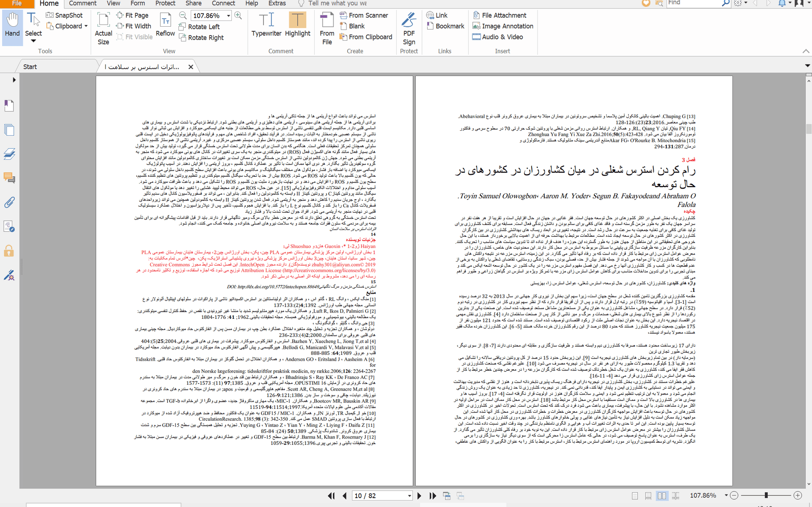
Task: Switch to the Comment ribbon tab
Action: [x=83, y=3]
